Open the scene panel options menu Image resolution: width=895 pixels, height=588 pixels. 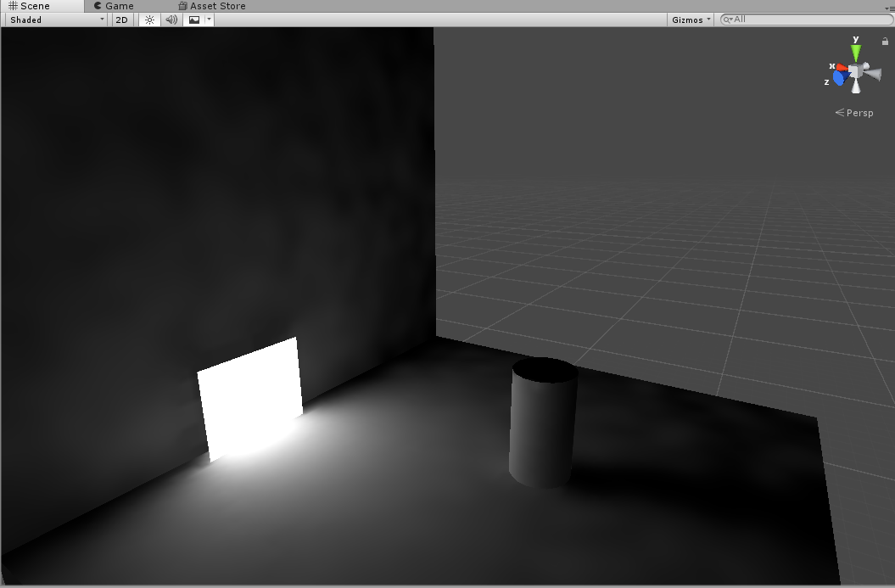pyautogui.click(x=887, y=8)
